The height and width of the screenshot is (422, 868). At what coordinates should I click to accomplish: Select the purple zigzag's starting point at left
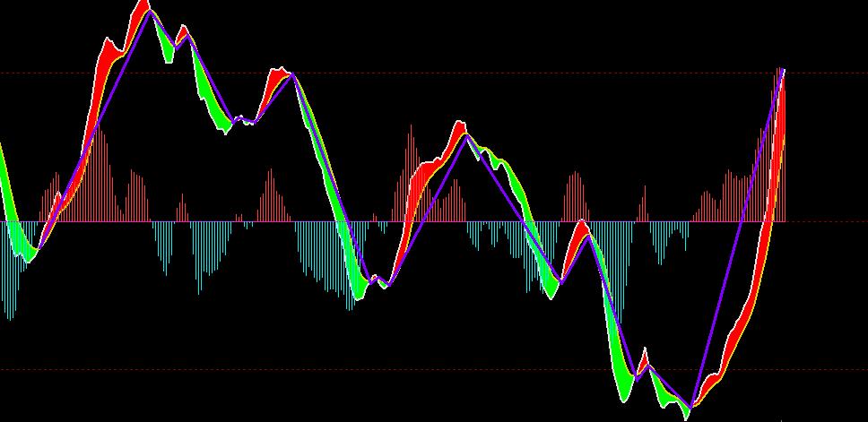click(38, 247)
